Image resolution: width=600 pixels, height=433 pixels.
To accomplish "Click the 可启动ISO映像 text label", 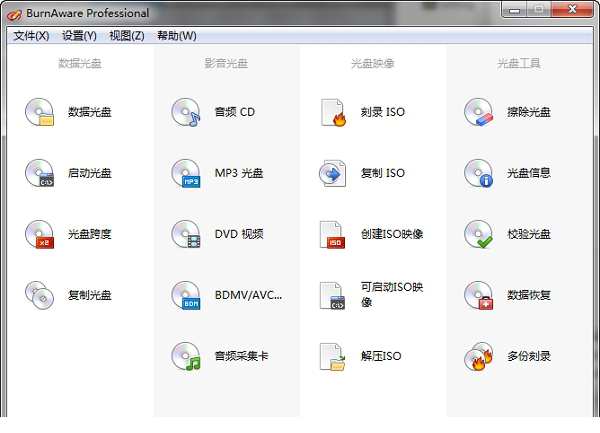I will coord(392,295).
